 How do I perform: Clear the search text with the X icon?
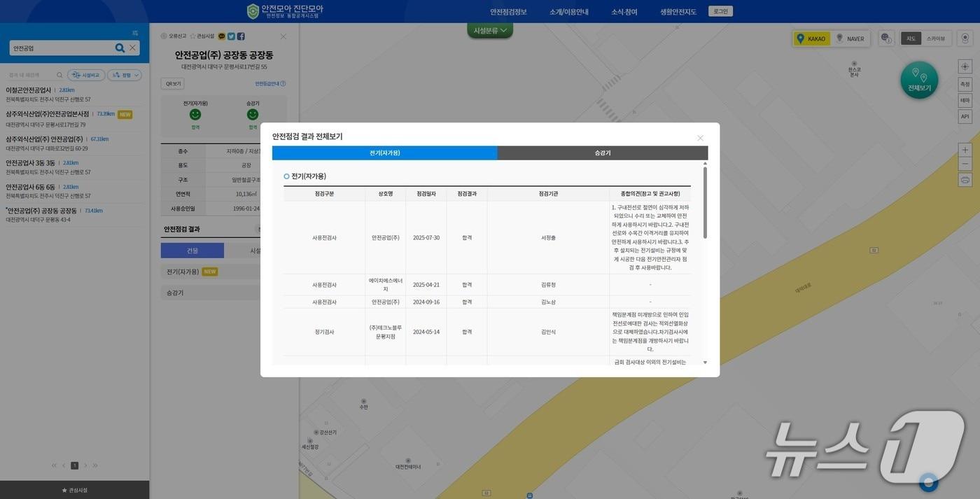coord(132,48)
